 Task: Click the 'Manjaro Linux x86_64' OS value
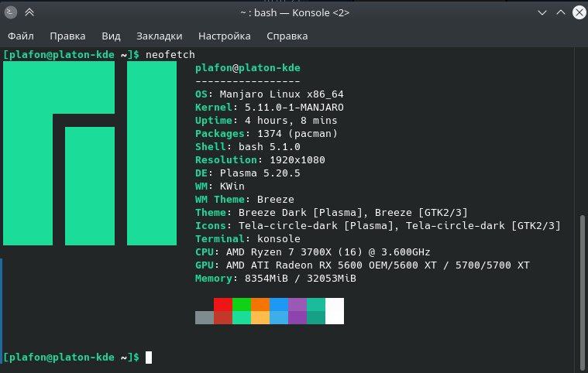282,94
